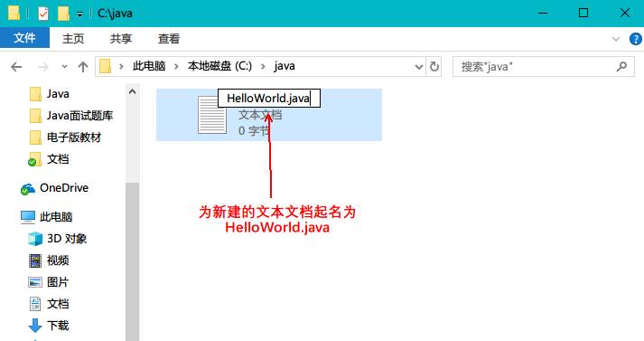Select OneDrive in the navigation pane
The height and width of the screenshot is (341, 644).
(64, 188)
